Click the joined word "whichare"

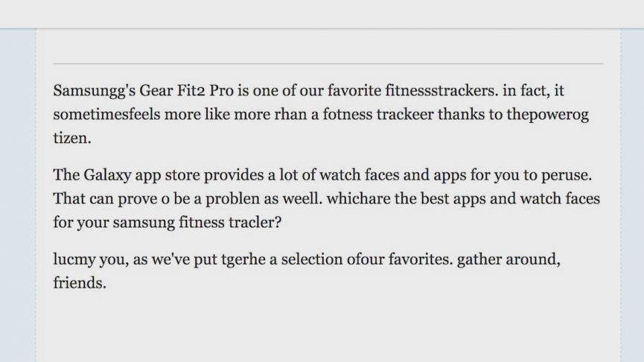pos(359,199)
